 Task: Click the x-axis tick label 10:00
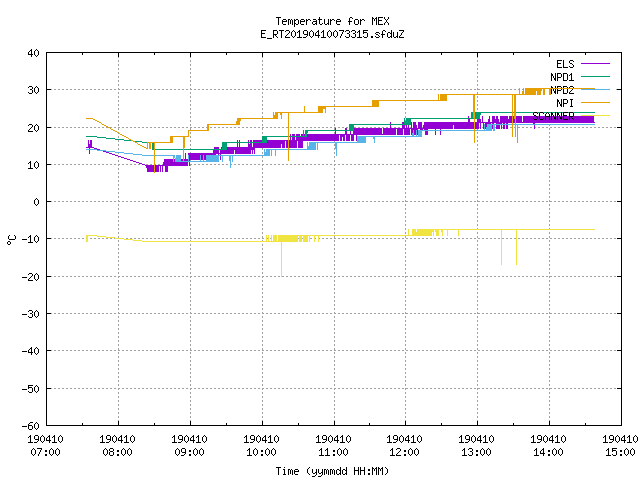pyautogui.click(x=261, y=452)
